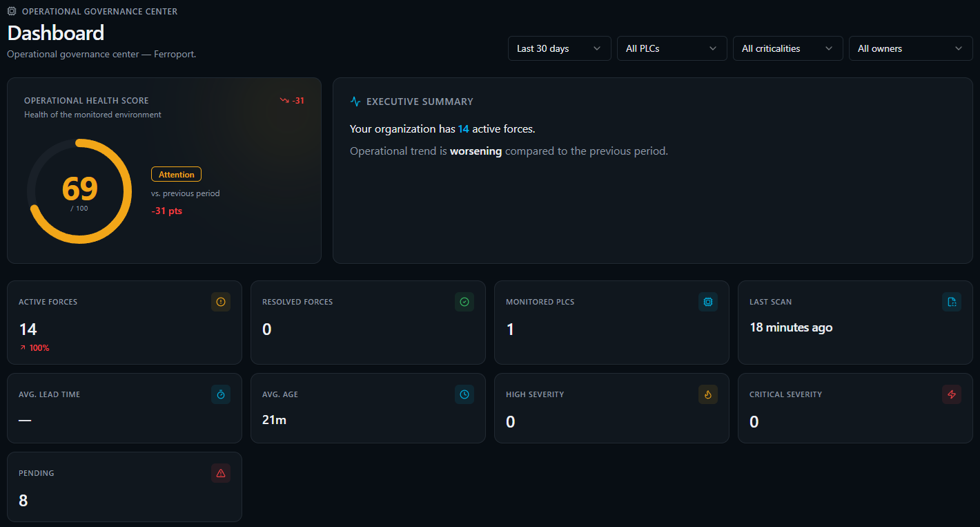The height and width of the screenshot is (527, 980).
Task: Click the 21m average age value
Action: [274, 420]
